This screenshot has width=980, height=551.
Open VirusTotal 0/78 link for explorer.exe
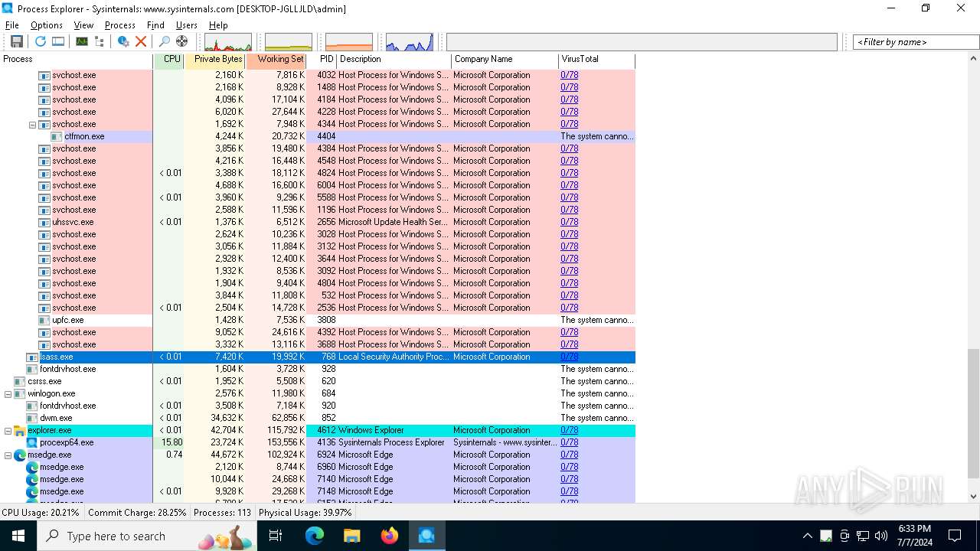pos(570,430)
